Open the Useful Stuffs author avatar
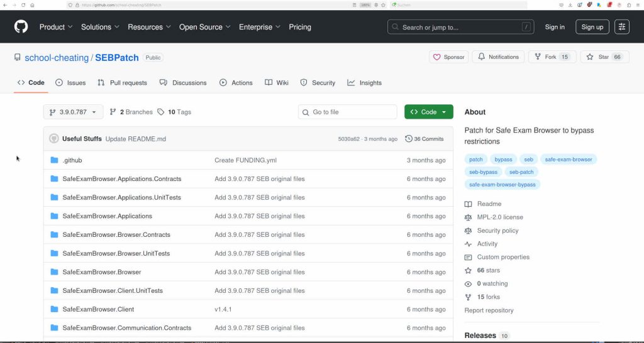The height and width of the screenshot is (343, 644). pos(54,139)
